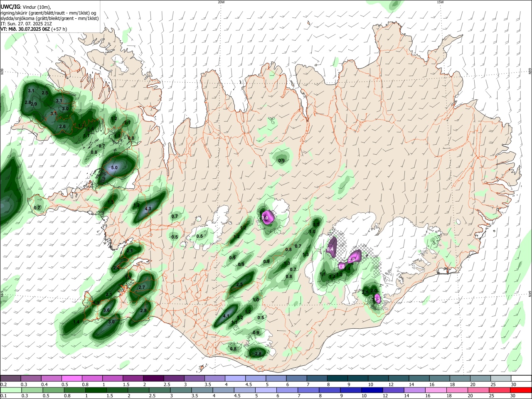Image resolution: width=532 pixels, height=399 pixels.
Task: Click the dark teal 8 swatch in the upper legend row
Action: [337, 378]
